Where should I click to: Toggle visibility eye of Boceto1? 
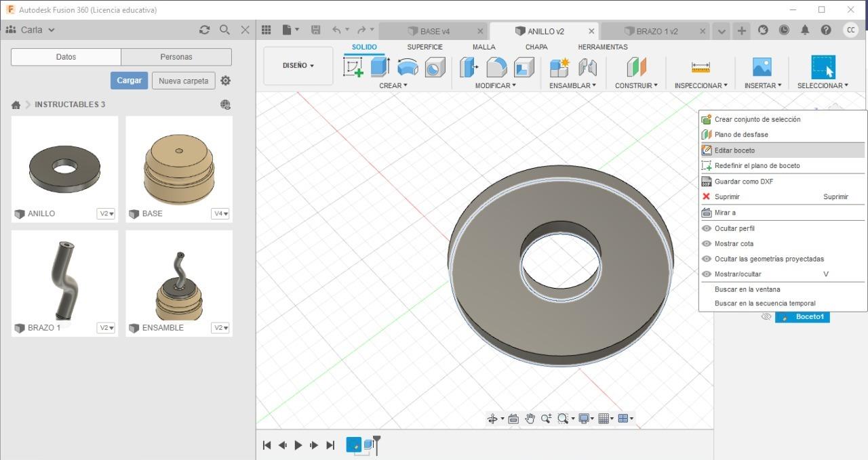click(x=766, y=316)
